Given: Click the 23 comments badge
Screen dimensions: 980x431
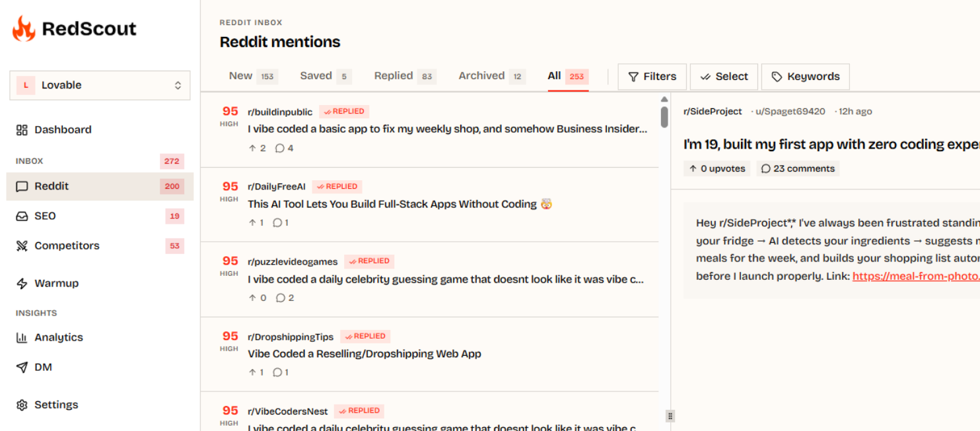Looking at the screenshot, I should [x=798, y=168].
